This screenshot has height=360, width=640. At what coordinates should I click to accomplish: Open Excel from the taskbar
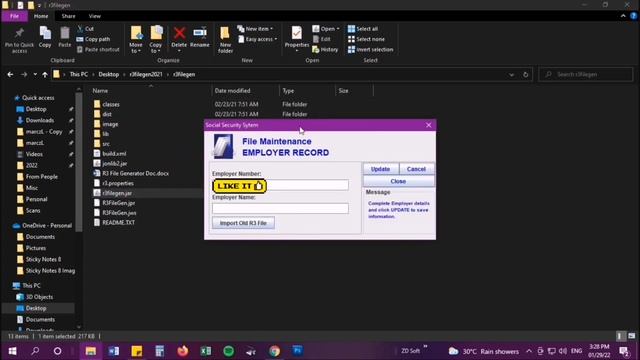click(206, 351)
